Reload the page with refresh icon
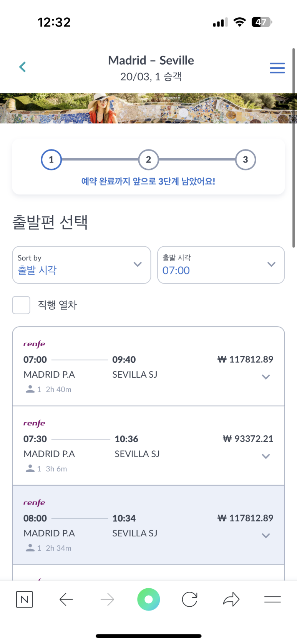Image resolution: width=297 pixels, height=644 pixels. (x=190, y=599)
